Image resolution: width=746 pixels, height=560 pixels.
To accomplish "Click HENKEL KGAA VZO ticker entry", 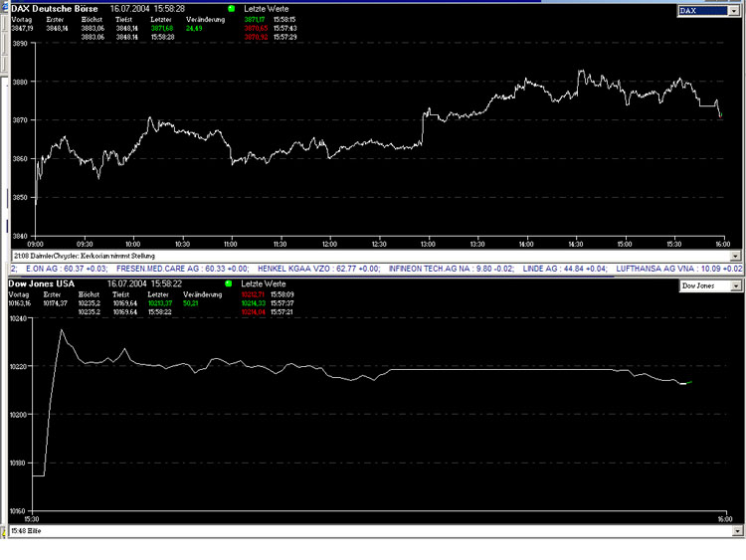I will 320,269.
